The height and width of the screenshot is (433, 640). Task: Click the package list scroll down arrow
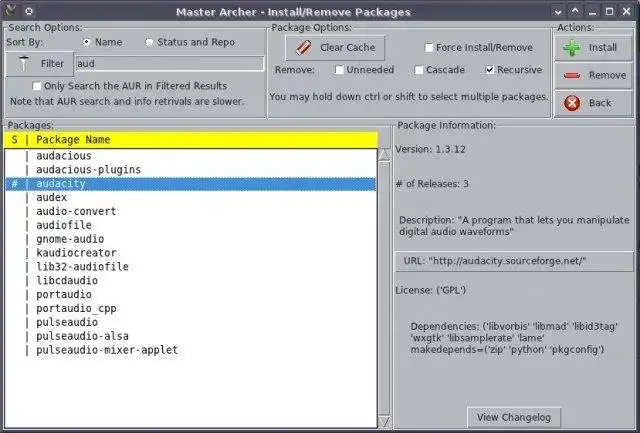click(x=384, y=422)
